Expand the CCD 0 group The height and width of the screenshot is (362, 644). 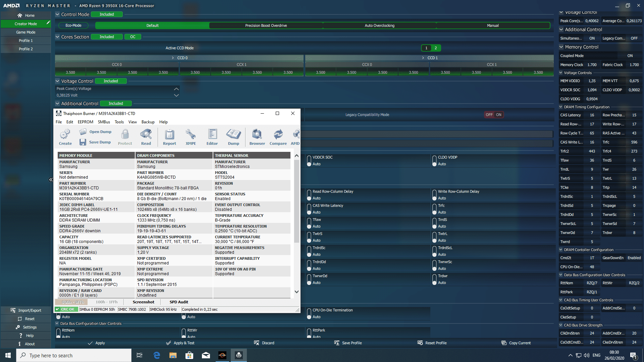coord(173,58)
